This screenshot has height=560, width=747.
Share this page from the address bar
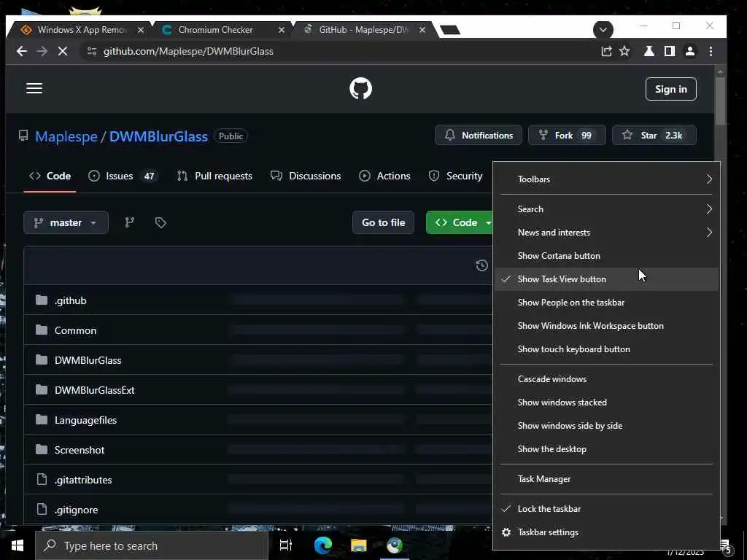[x=606, y=52]
